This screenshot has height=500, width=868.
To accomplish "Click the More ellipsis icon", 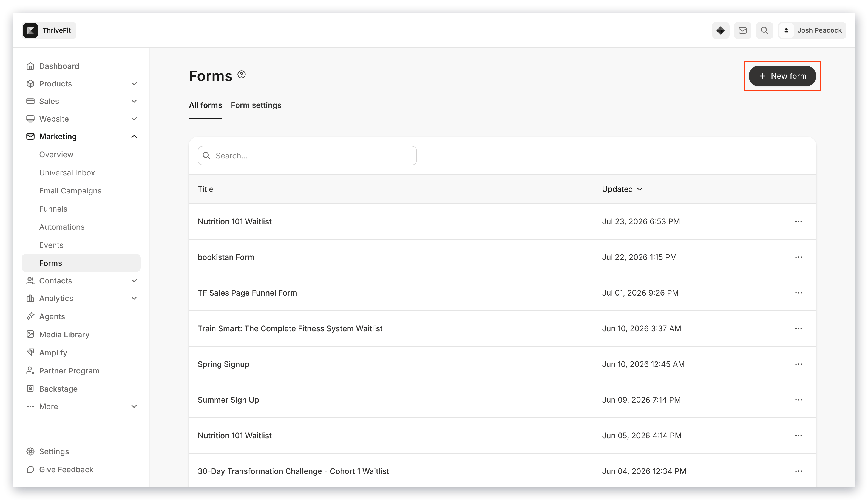I will [30, 406].
